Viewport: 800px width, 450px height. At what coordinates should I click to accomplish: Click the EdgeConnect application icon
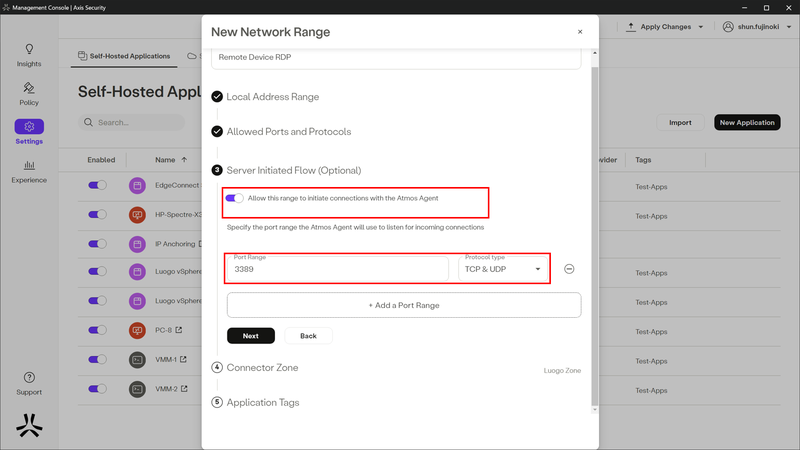pyautogui.click(x=137, y=186)
